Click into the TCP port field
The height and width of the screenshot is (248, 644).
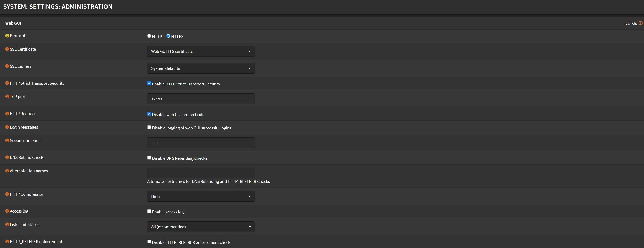(201, 99)
